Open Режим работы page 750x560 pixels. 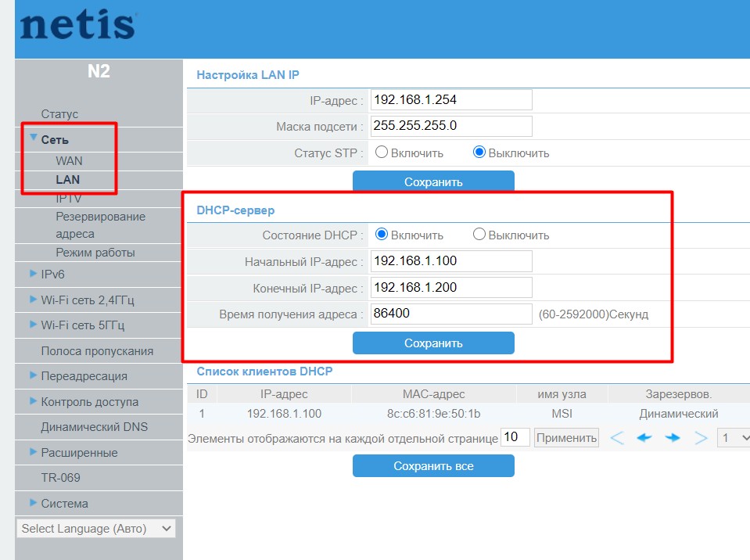coord(95,252)
